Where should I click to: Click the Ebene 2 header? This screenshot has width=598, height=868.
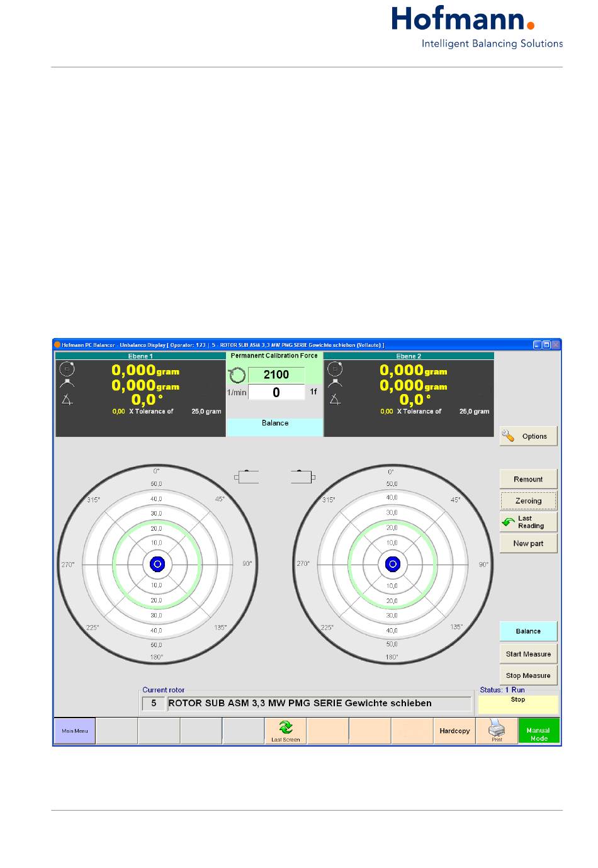click(x=409, y=356)
